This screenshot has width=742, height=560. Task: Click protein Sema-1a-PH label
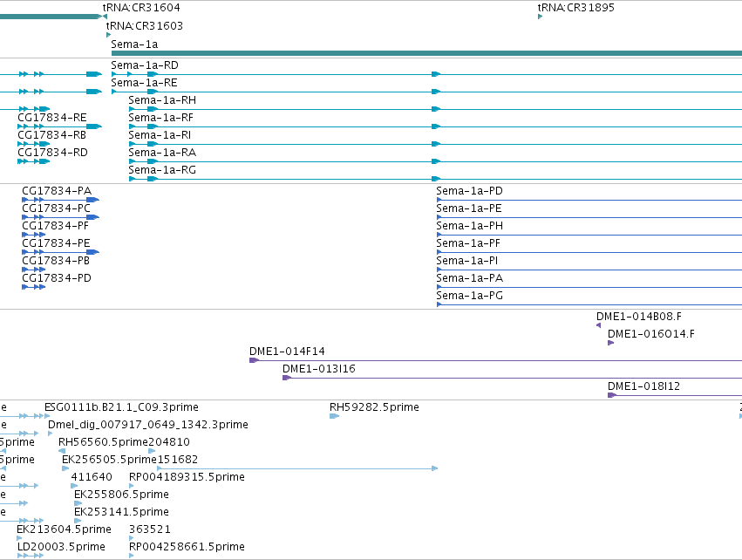(x=469, y=226)
